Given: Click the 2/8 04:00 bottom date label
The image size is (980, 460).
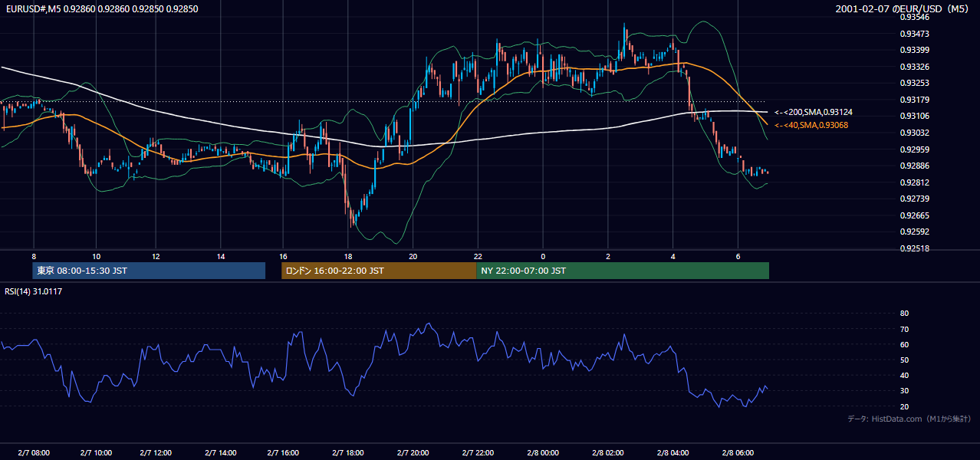Looking at the screenshot, I should click(x=673, y=453).
